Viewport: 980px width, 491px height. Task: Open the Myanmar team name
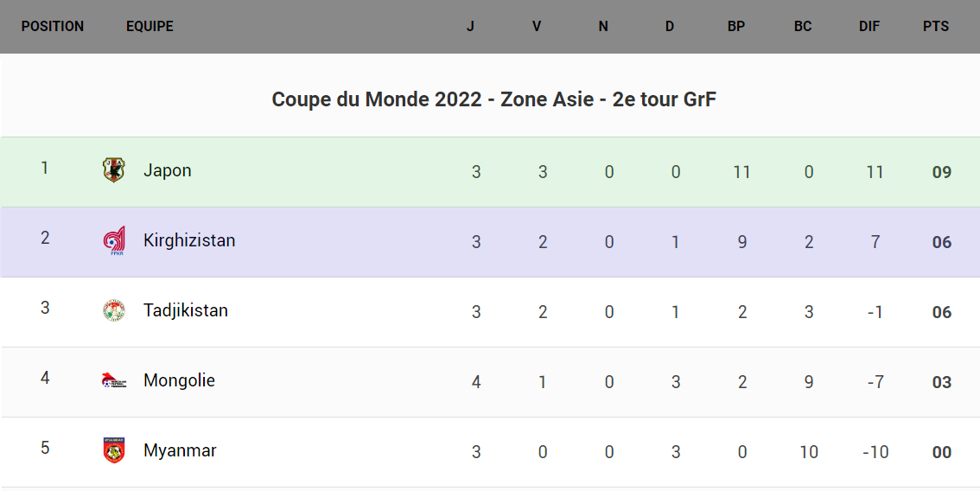(180, 450)
